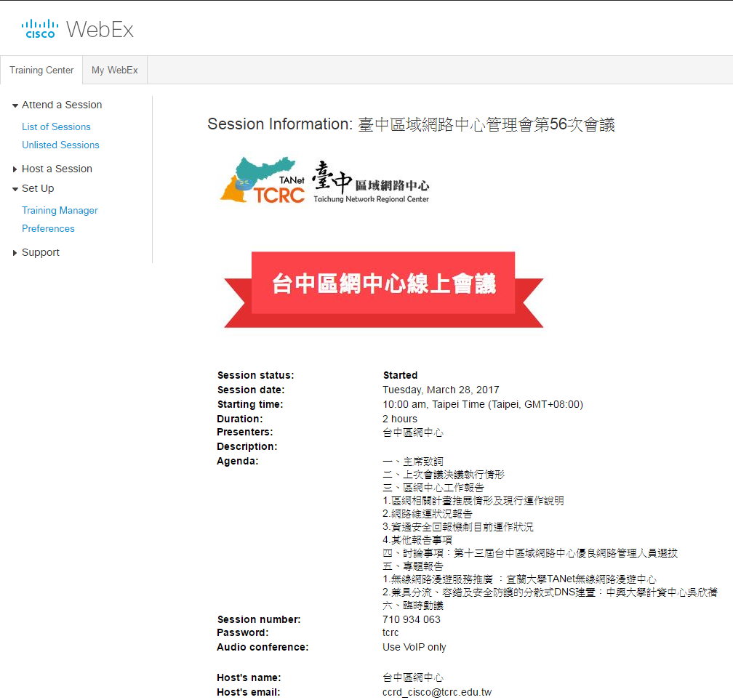Select agenda line mentioning TANet wireless roaming
Image resolution: width=733 pixels, height=700 pixels.
519,579
